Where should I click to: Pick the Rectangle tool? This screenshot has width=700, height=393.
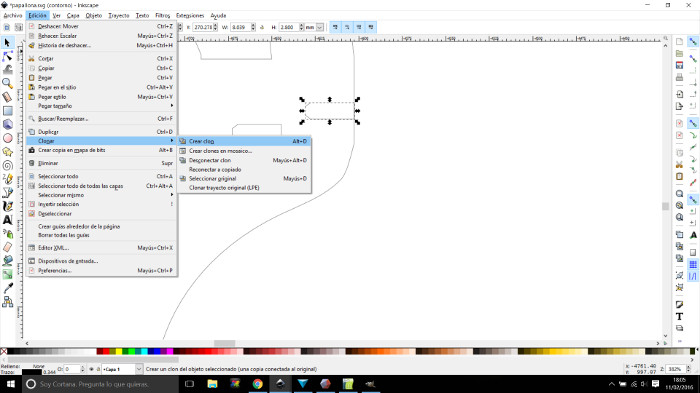point(7,111)
